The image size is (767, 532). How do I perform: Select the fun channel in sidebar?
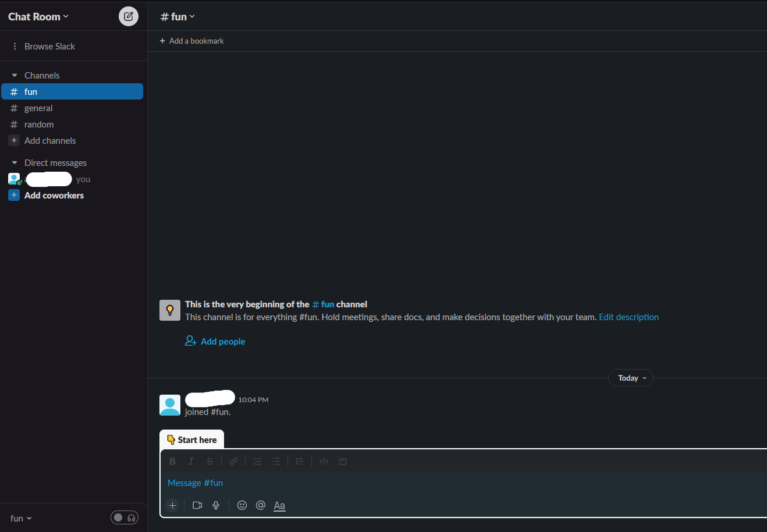[x=72, y=92]
